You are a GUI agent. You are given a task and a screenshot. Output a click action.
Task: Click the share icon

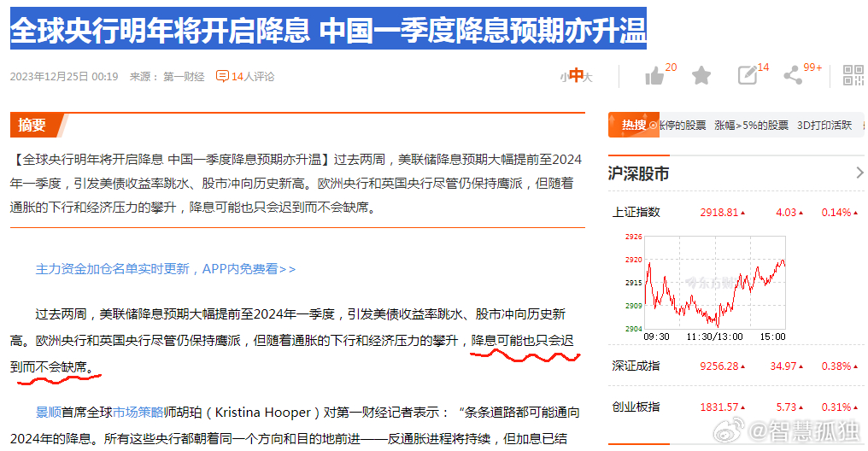(793, 76)
